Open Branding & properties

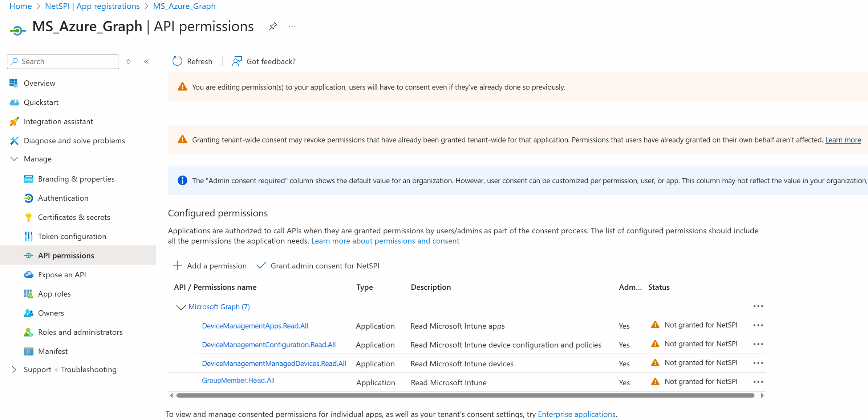(76, 179)
